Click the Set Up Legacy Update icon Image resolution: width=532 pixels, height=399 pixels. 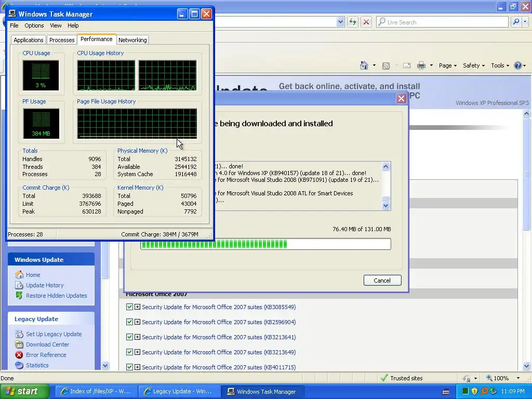pyautogui.click(x=19, y=334)
